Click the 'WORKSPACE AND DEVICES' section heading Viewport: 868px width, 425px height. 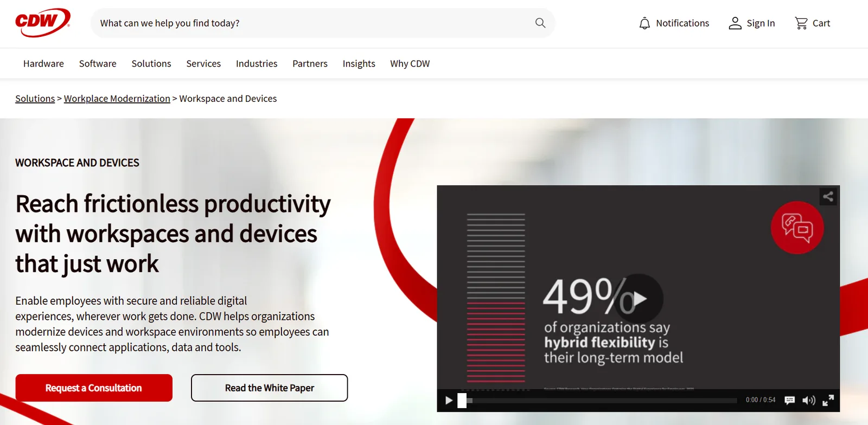point(77,163)
